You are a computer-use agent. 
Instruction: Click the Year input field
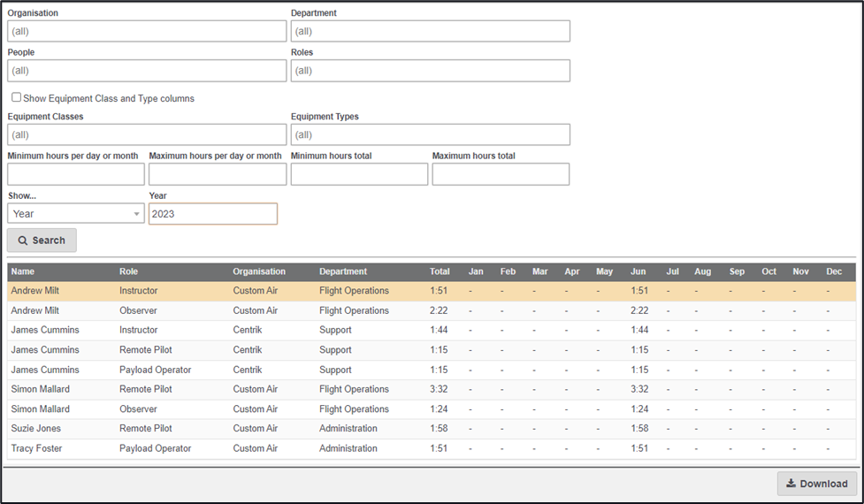coord(212,214)
